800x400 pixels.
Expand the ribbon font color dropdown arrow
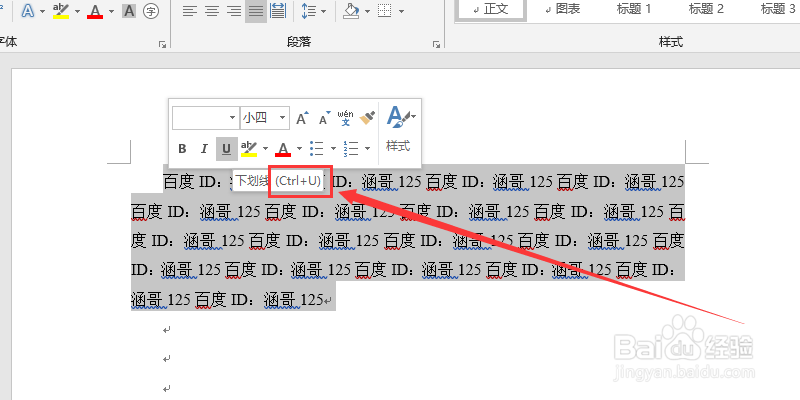(x=111, y=11)
